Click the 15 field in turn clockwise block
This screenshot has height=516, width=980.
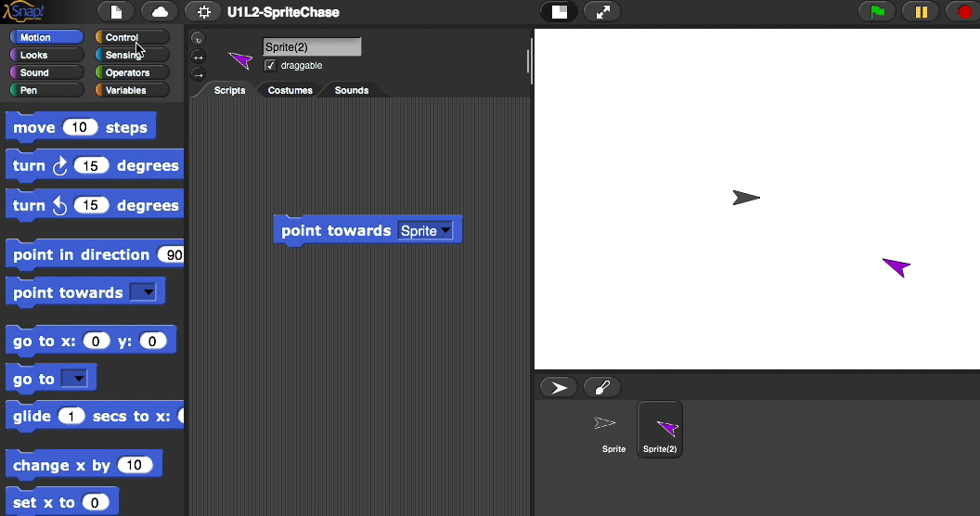[91, 165]
